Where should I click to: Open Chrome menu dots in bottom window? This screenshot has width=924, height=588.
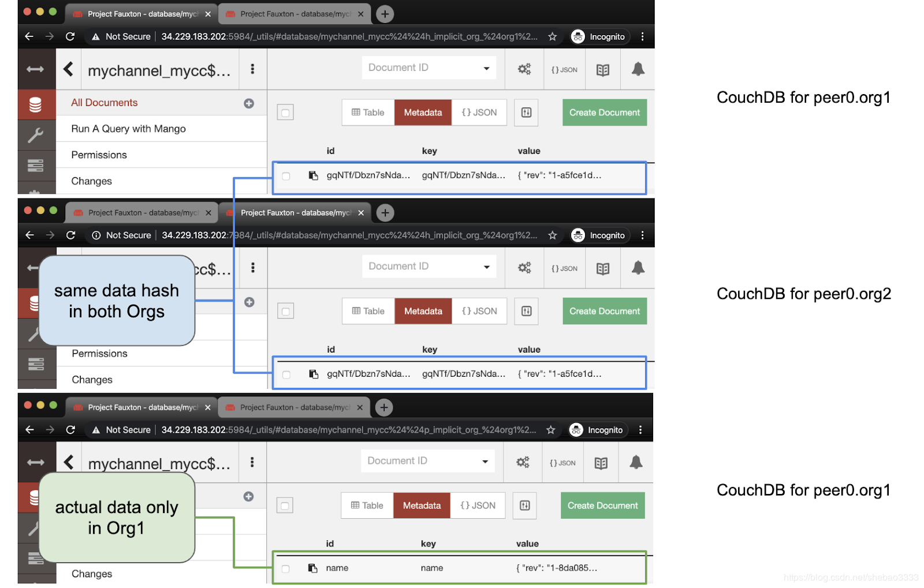click(x=640, y=430)
